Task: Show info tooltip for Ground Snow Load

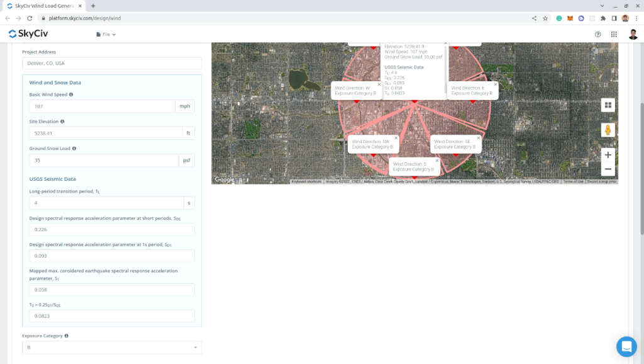Action: click(74, 149)
